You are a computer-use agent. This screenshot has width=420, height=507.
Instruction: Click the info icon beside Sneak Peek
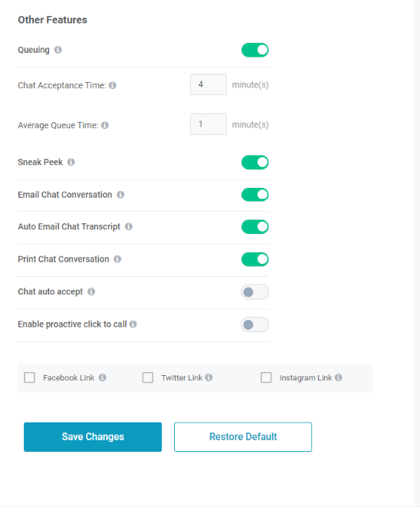(x=71, y=162)
